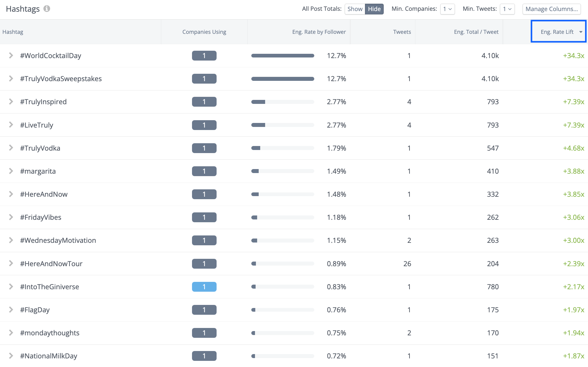Screen dimensions: 588x367
Task: Click Show in All Post Totals toggle
Action: [x=355, y=9]
